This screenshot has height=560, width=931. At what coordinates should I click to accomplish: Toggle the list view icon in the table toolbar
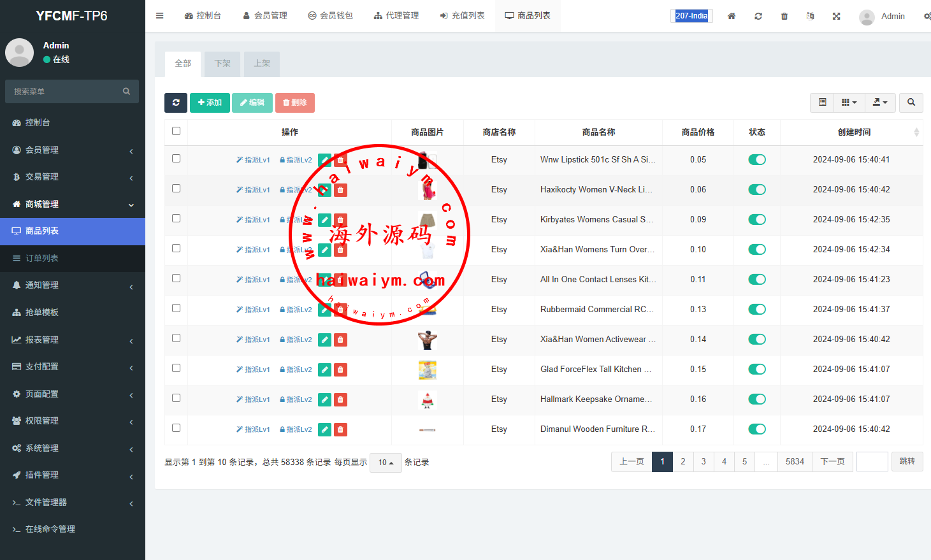(x=822, y=103)
